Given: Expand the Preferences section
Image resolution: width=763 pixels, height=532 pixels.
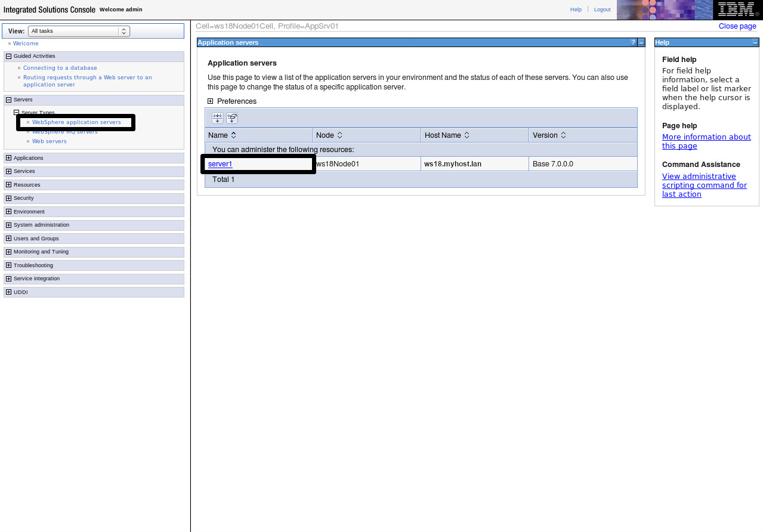Looking at the screenshot, I should (x=211, y=101).
